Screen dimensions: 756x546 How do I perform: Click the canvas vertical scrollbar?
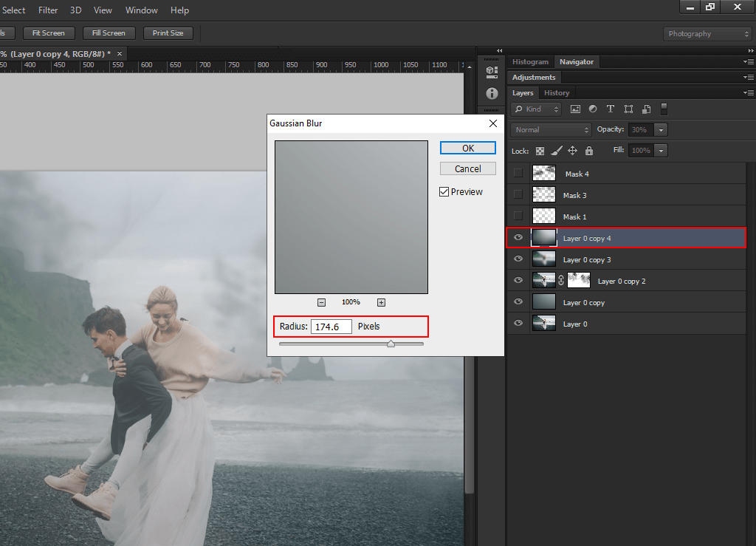[469, 424]
